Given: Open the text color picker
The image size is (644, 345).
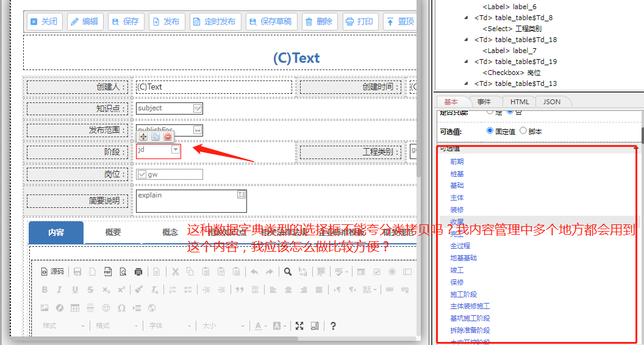Looking at the screenshot, I should [260, 325].
